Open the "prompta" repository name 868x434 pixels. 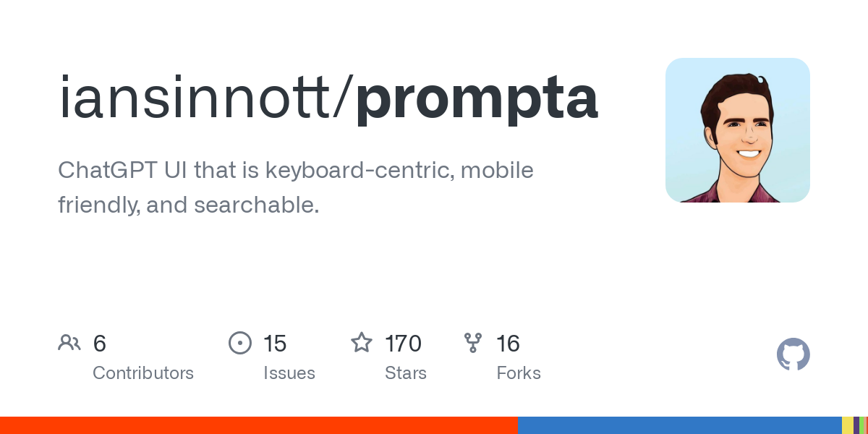pyautogui.click(x=477, y=98)
